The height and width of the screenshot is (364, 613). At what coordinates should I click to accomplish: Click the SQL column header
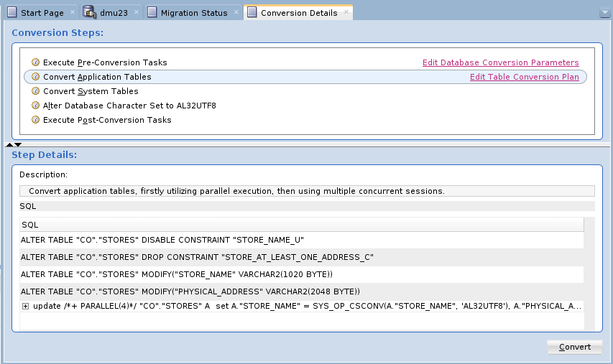(x=302, y=225)
